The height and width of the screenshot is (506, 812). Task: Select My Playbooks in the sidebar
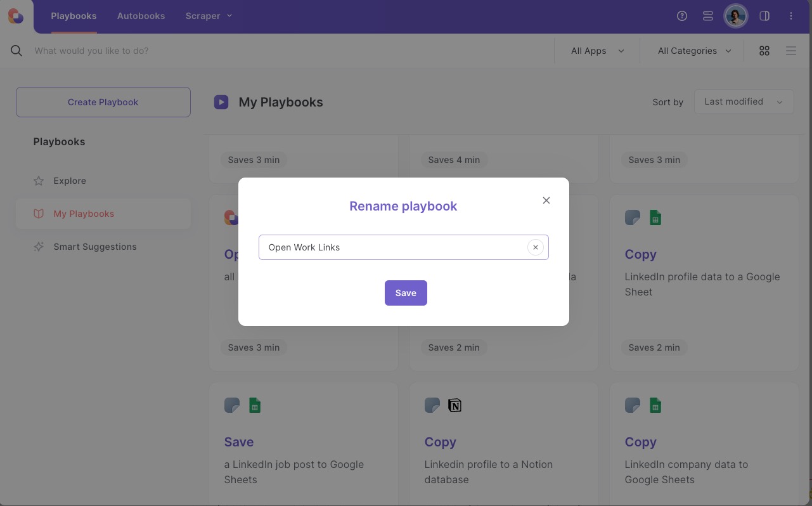103,214
